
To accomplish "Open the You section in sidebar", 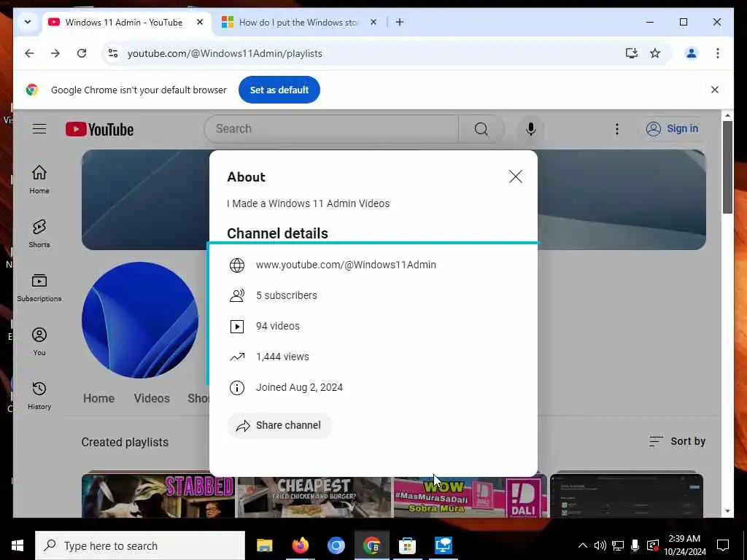I will [x=39, y=341].
